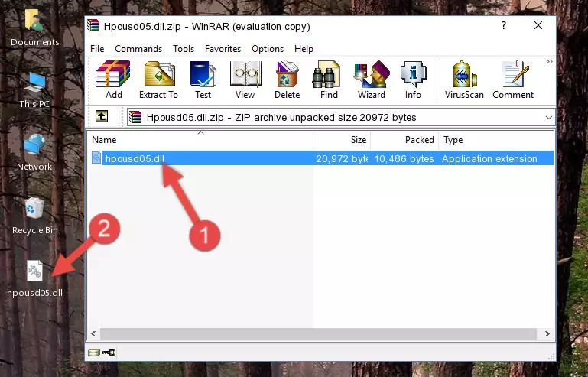Click horizontal scrollbar right arrow
588x377 pixels.
[547, 333]
